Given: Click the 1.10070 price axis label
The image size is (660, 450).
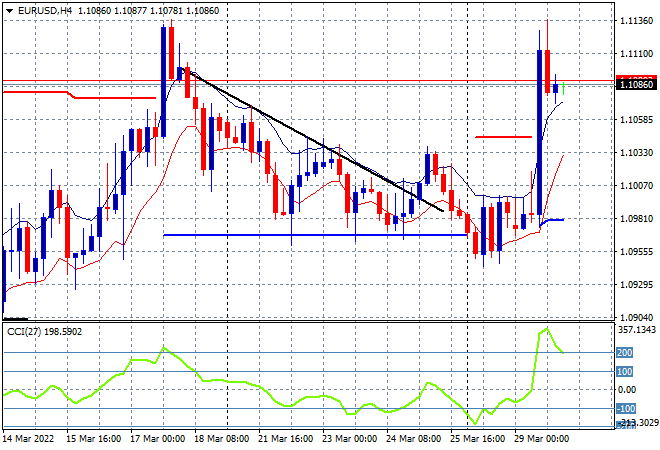Looking at the screenshot, I should [x=637, y=186].
